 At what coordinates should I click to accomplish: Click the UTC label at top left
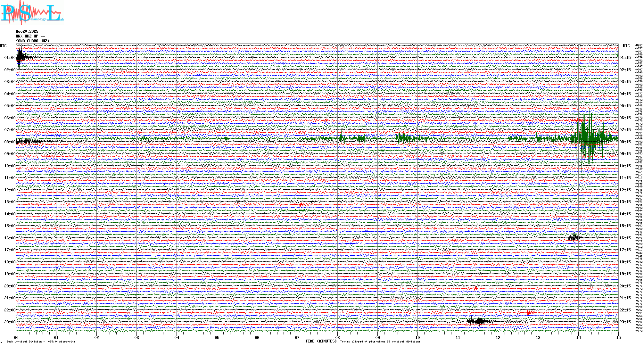pos(3,46)
